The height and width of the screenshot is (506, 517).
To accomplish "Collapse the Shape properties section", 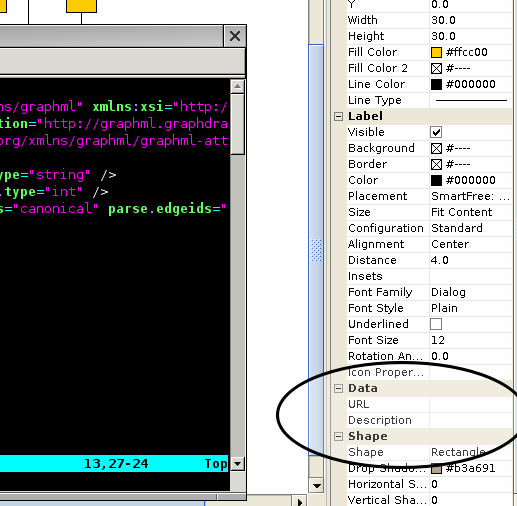I will [338, 436].
